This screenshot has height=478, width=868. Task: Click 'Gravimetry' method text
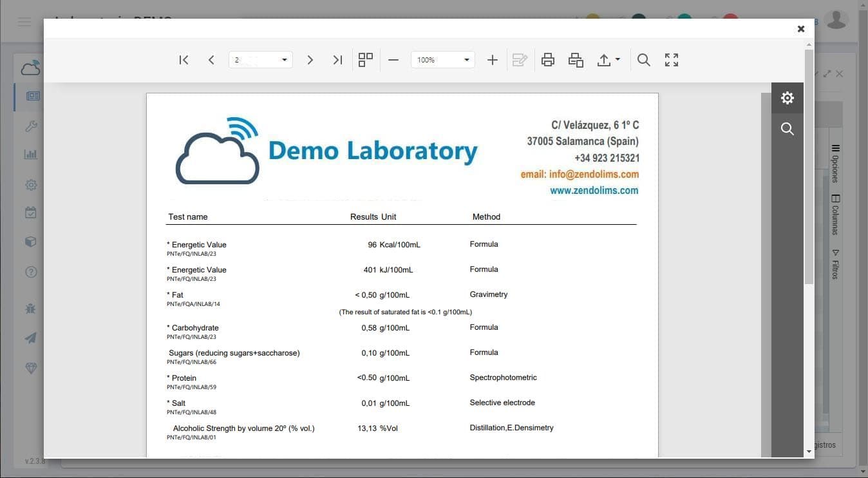(x=489, y=294)
